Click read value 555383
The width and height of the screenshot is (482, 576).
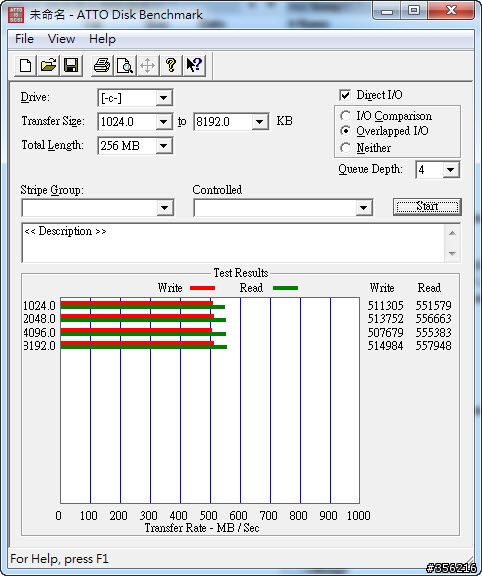click(x=434, y=332)
